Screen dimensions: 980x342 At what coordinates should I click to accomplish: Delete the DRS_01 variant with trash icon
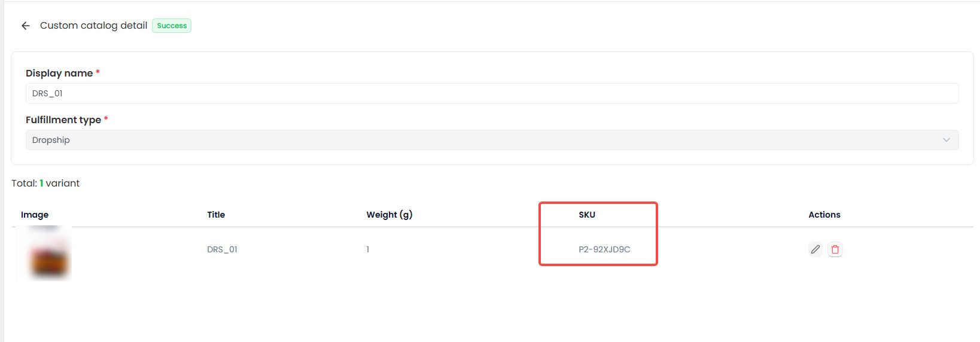click(835, 249)
